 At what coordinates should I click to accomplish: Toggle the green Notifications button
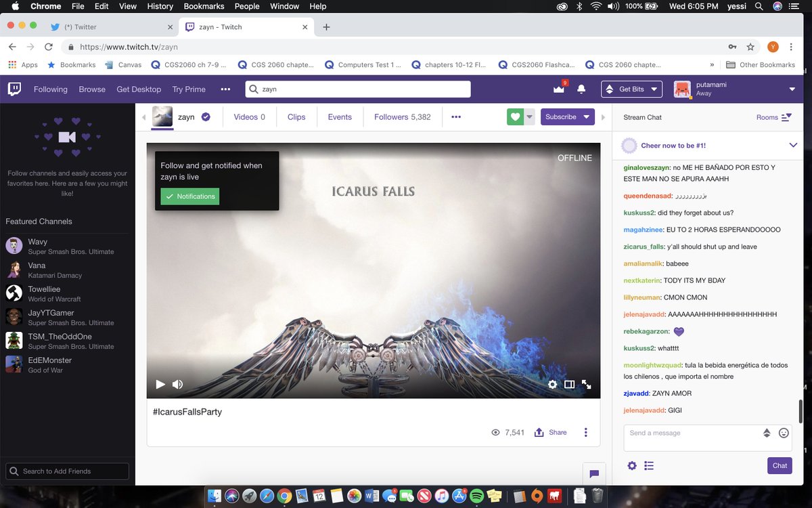pos(190,196)
